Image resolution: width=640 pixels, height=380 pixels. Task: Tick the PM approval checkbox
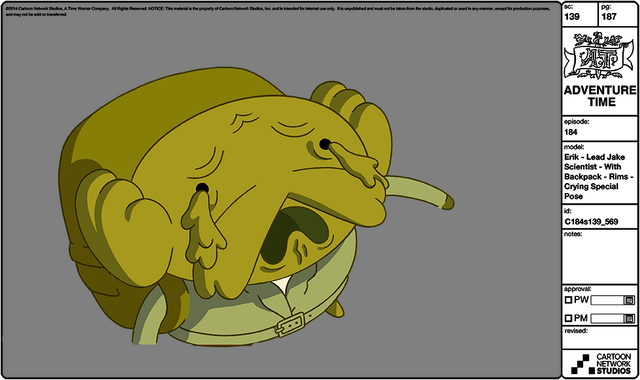[568, 318]
